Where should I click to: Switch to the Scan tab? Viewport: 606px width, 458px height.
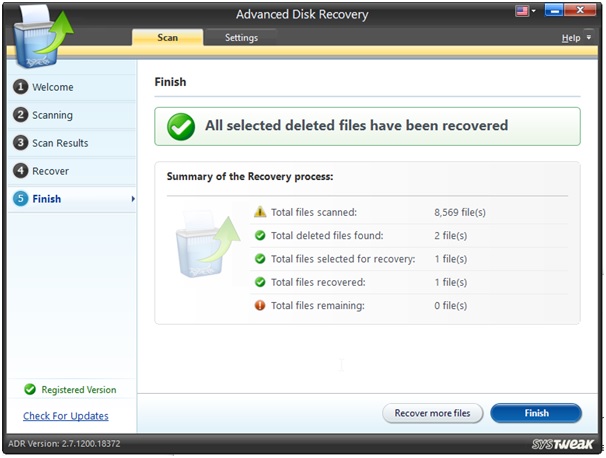pos(167,37)
